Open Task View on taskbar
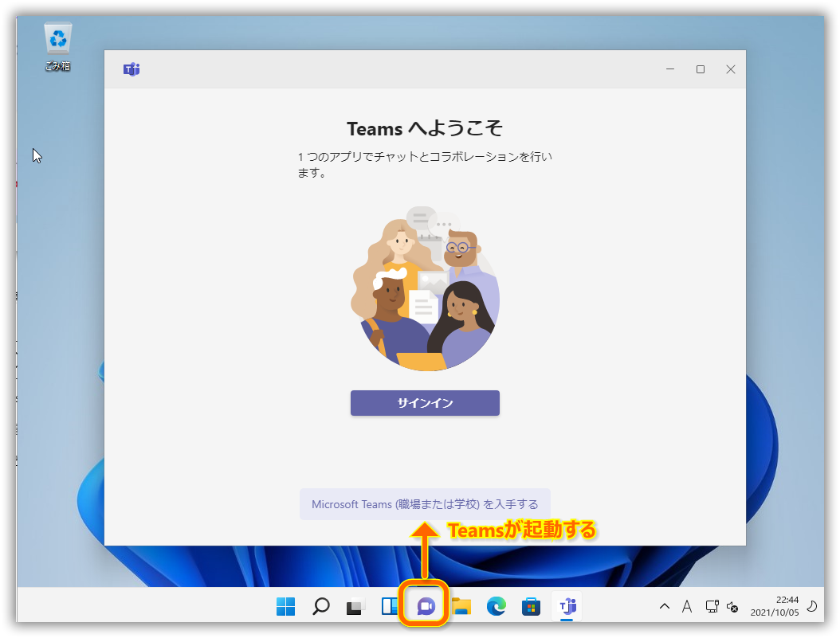 pyautogui.click(x=355, y=606)
